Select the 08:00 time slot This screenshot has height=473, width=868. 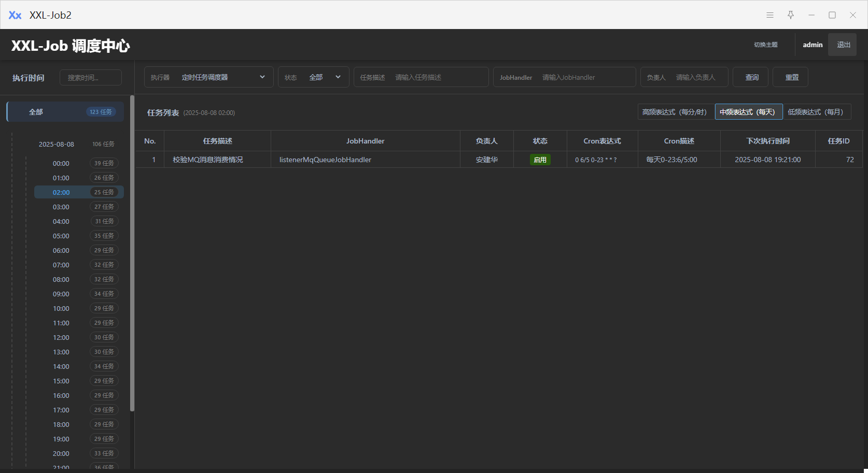(x=79, y=279)
